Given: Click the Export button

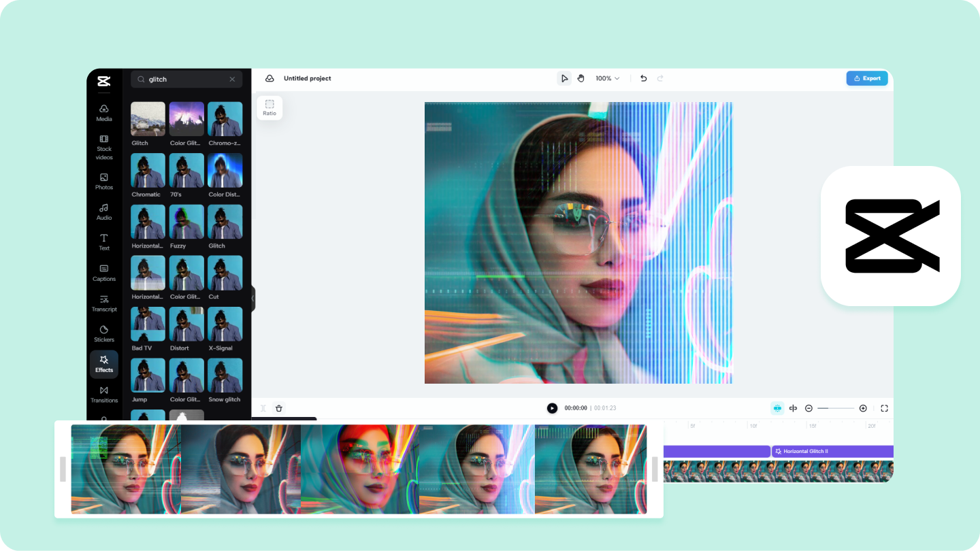Looking at the screenshot, I should pyautogui.click(x=867, y=78).
